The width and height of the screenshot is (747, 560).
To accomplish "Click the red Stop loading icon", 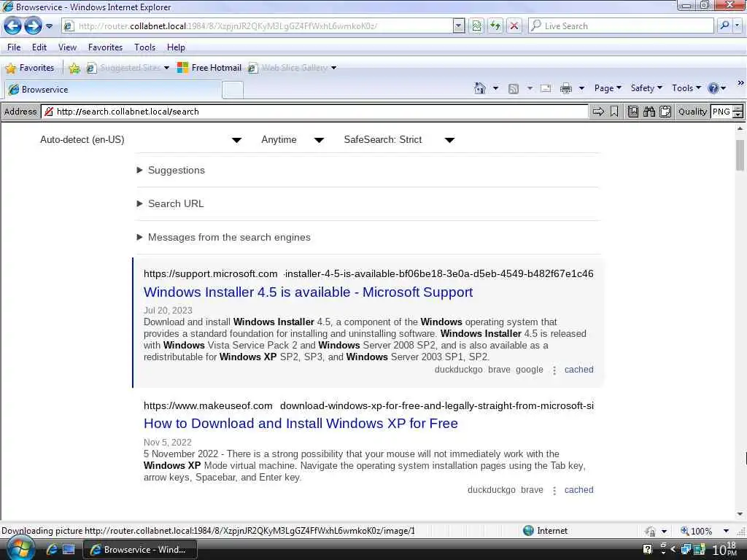I will pyautogui.click(x=514, y=26).
